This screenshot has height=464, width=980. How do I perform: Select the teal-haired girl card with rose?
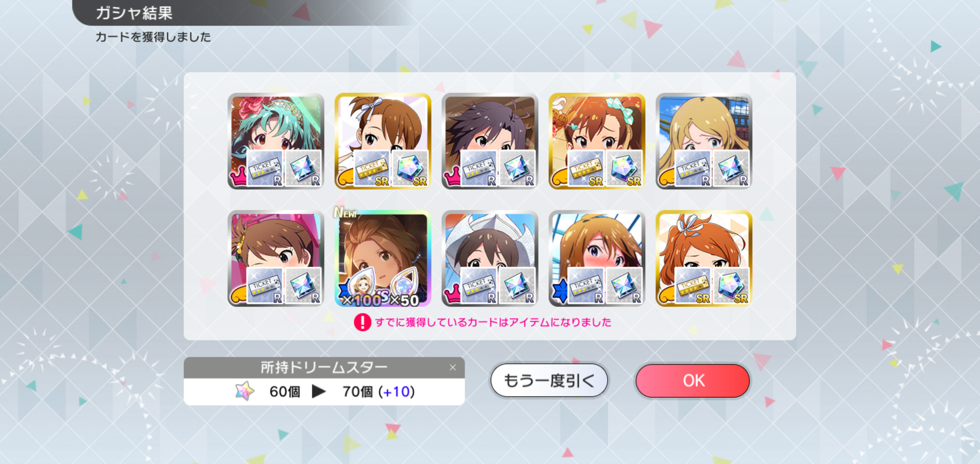276,141
